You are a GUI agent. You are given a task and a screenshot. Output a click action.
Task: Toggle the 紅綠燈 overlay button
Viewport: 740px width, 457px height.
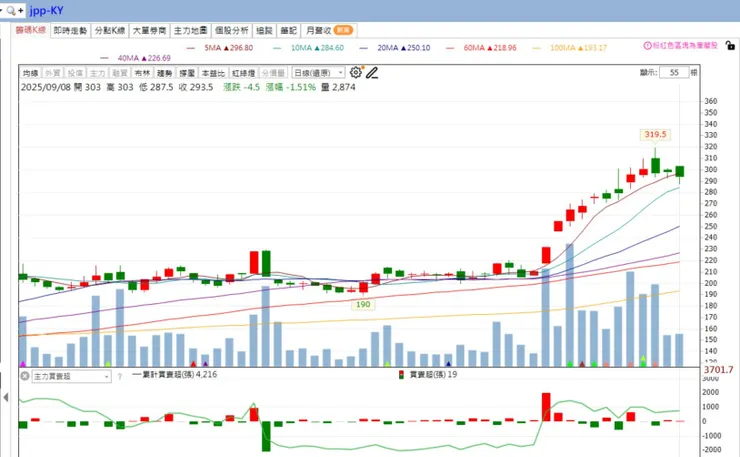(x=244, y=73)
